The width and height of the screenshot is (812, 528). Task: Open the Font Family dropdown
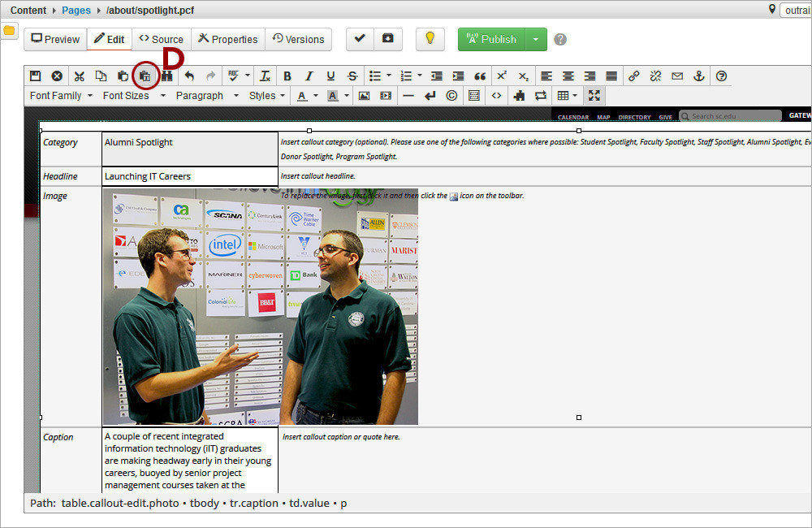[x=61, y=95]
